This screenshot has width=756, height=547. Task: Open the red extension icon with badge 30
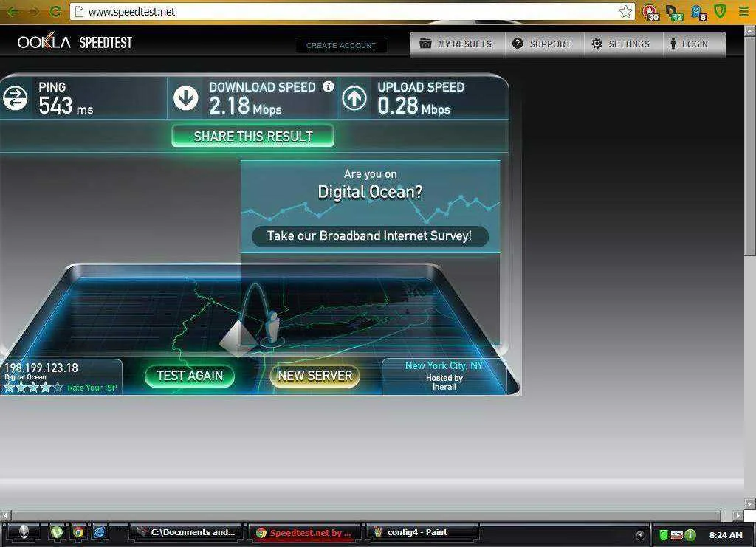651,13
